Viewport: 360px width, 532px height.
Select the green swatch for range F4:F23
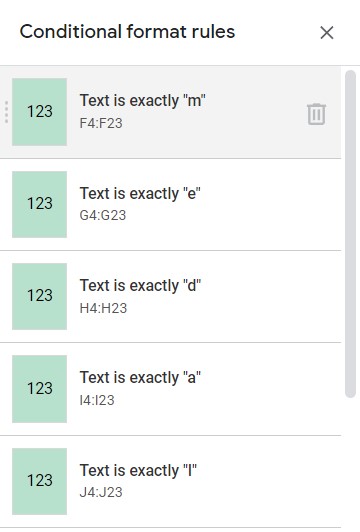click(x=39, y=112)
